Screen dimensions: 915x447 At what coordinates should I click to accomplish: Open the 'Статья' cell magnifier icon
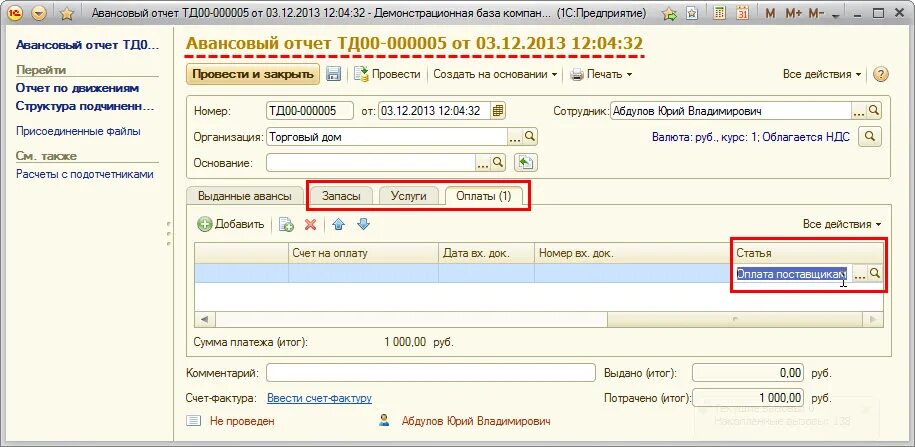875,274
